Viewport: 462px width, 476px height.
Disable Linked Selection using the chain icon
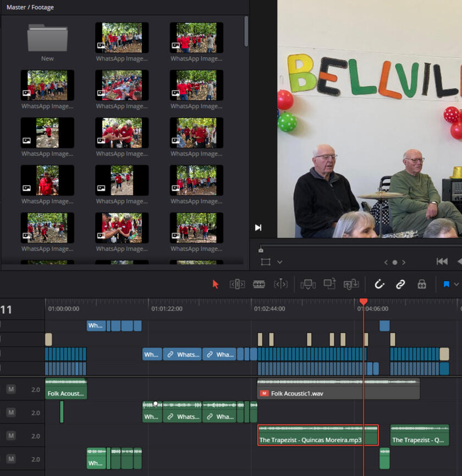click(x=400, y=284)
